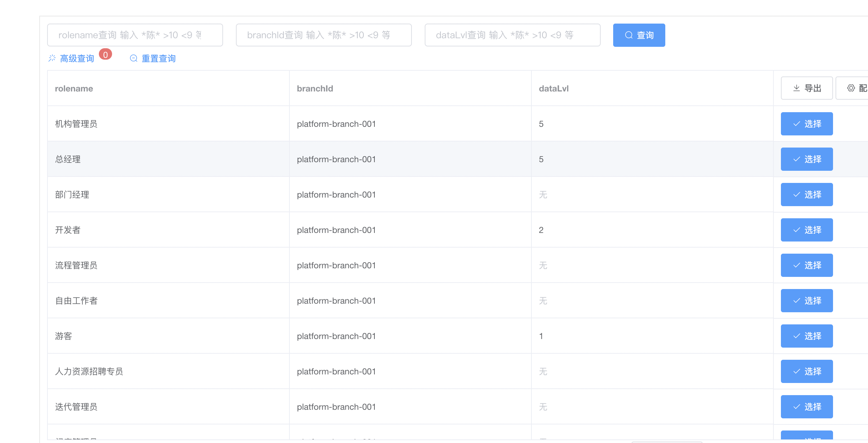
Task: Open 高级查询 advanced query
Action: pos(76,59)
